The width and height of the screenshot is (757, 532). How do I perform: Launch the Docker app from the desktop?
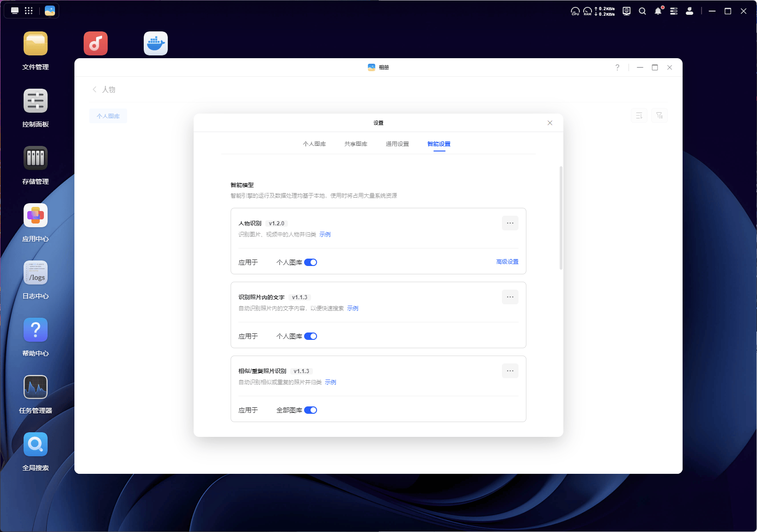[x=155, y=43]
